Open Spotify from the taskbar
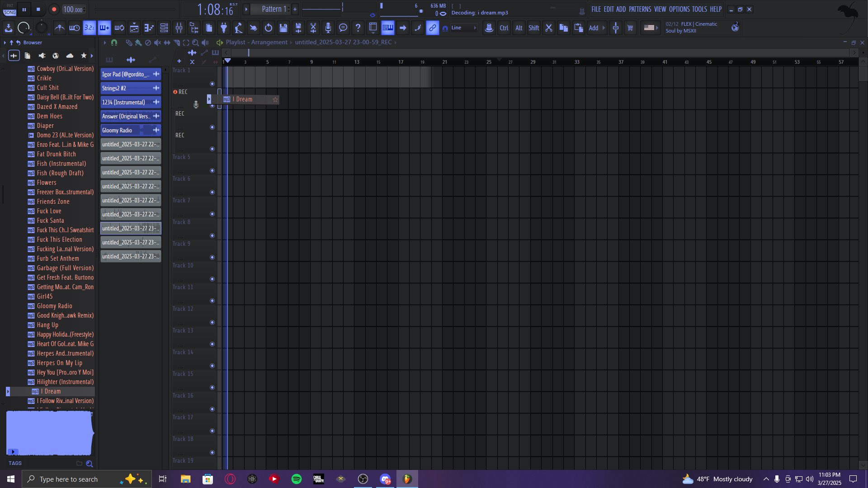This screenshot has height=488, width=868. (297, 479)
